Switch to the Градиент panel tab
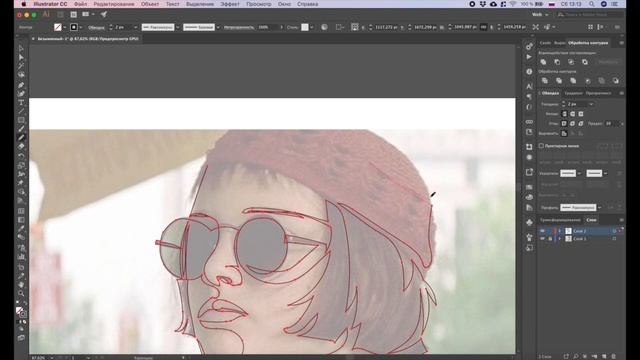Viewport: 640px width, 360px height. [573, 93]
